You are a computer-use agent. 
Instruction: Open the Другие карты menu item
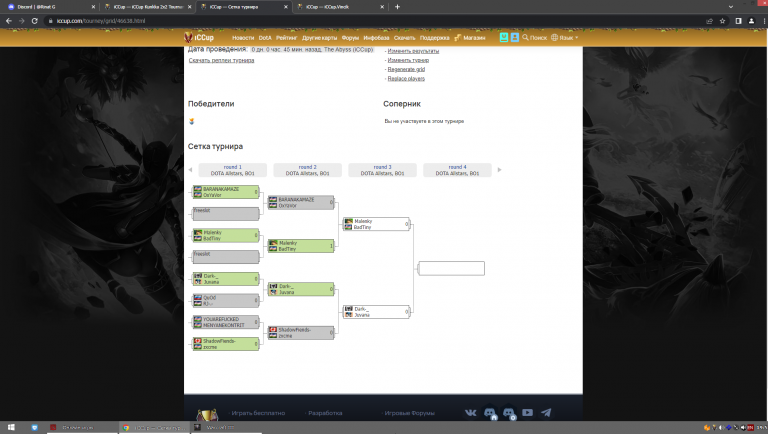(x=319, y=38)
